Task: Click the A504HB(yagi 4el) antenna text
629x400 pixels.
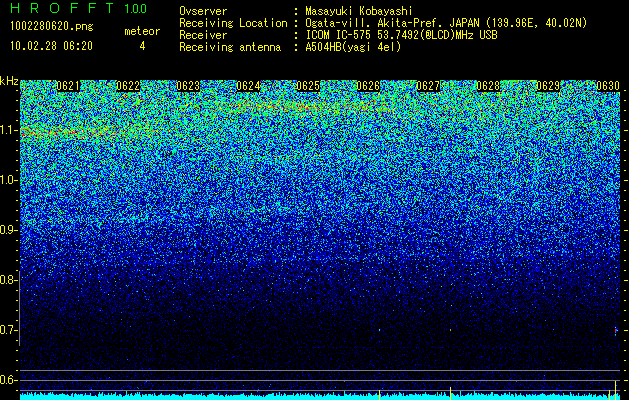Action: [x=353, y=47]
